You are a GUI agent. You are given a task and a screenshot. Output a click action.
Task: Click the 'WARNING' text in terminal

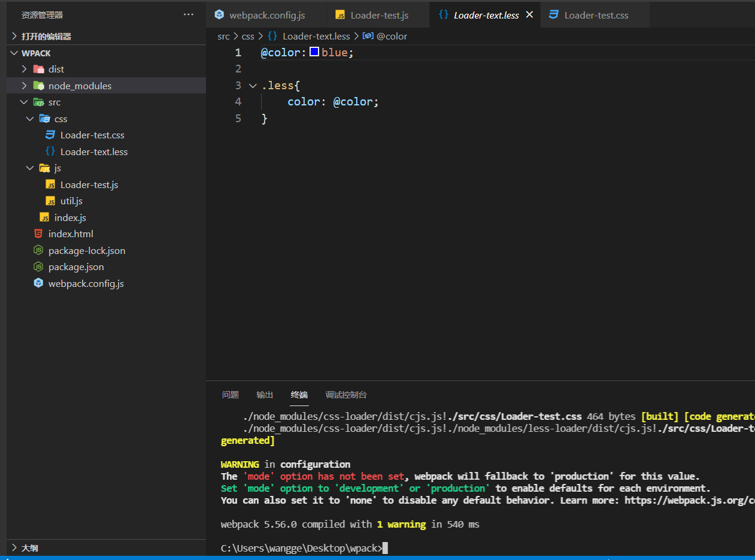click(239, 464)
